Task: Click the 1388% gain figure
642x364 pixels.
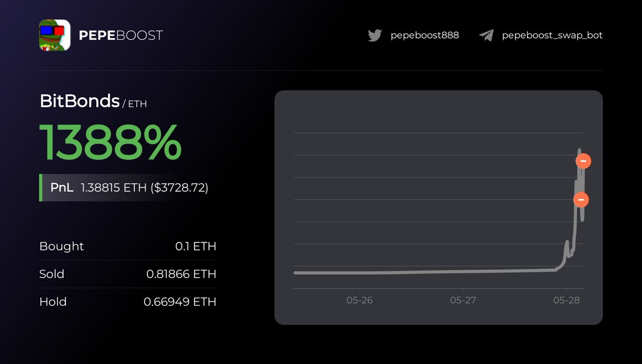Action: click(110, 142)
